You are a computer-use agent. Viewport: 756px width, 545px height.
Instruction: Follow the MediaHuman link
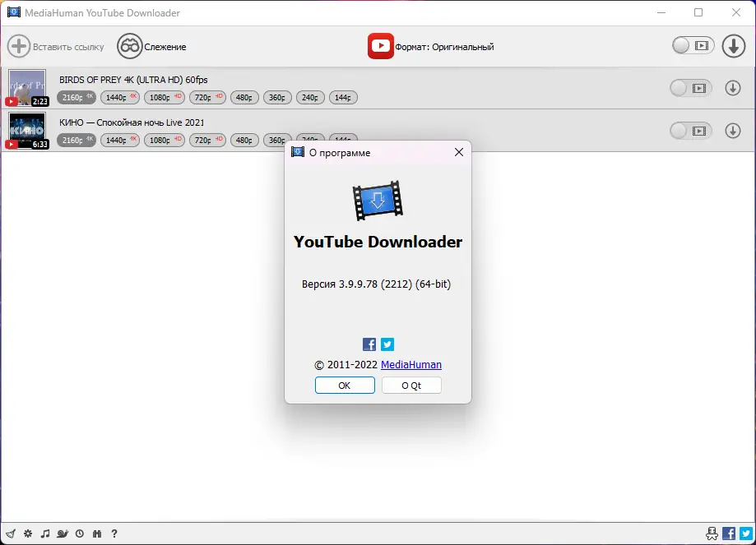point(411,365)
